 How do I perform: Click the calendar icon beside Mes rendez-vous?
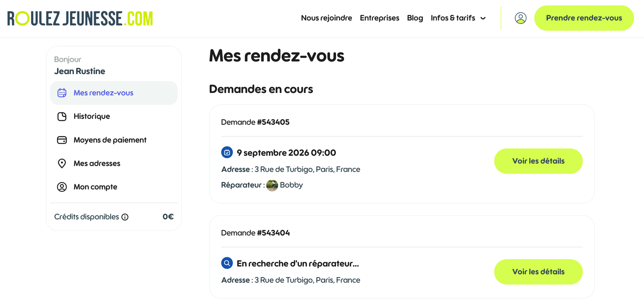tap(62, 93)
